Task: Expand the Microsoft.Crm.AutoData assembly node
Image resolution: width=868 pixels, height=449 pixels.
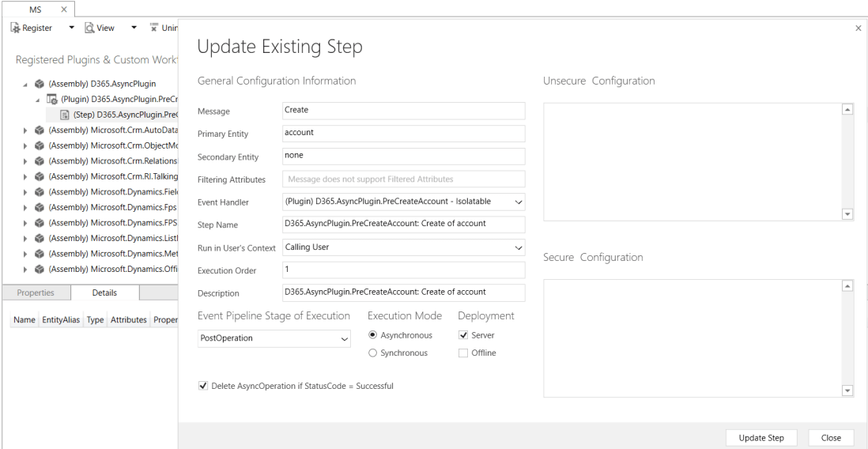Action: [25, 130]
